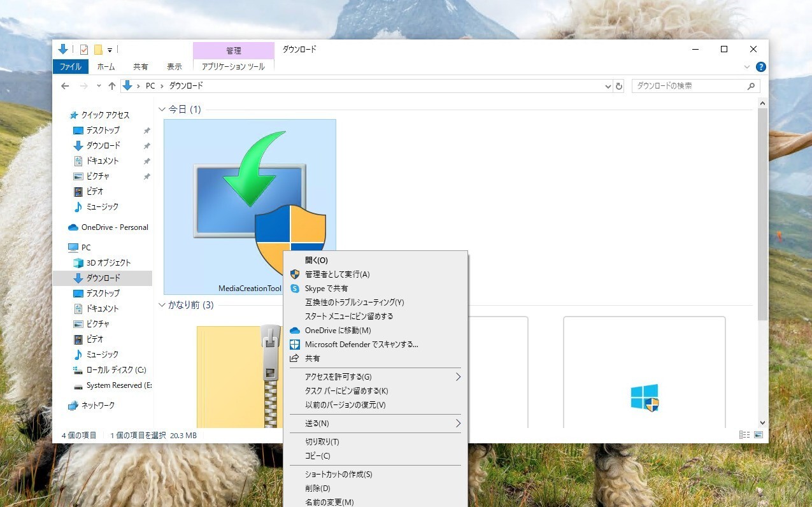Open the recent locations dropdown

point(99,86)
